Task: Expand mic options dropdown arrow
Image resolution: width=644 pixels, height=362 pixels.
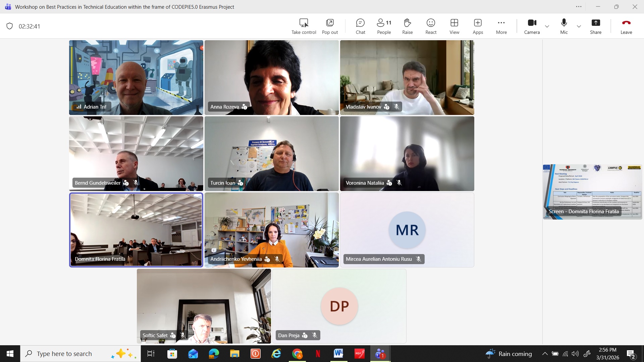Action: (579, 26)
